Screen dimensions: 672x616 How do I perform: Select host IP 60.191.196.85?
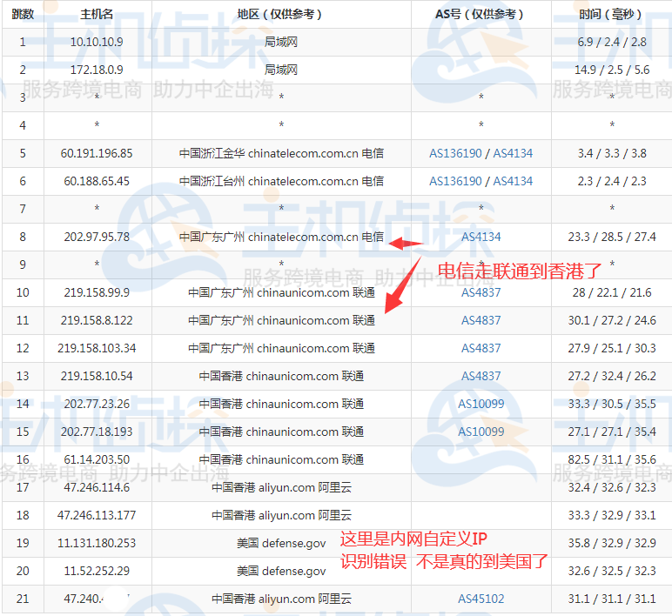coord(97,153)
